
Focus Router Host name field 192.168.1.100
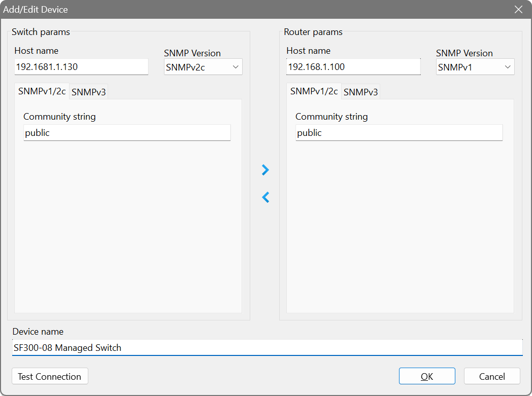pos(353,67)
